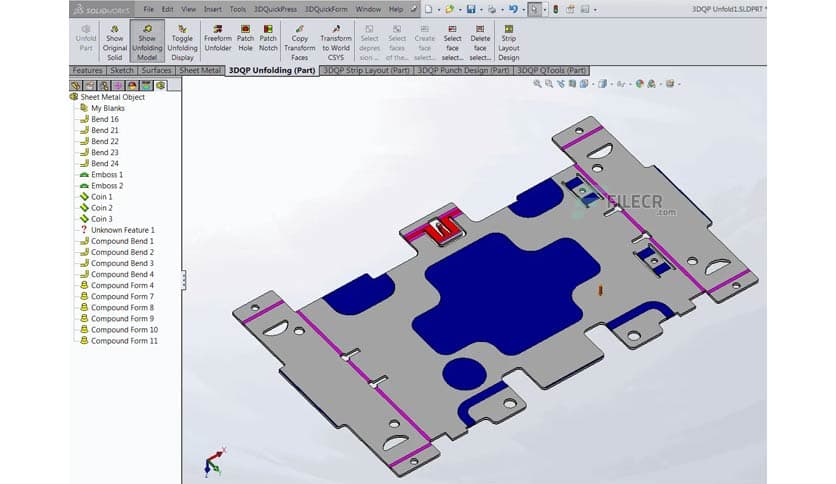Screen dimensions: 836x484
Task: Click the Undo icon
Action: pyautogui.click(x=513, y=9)
